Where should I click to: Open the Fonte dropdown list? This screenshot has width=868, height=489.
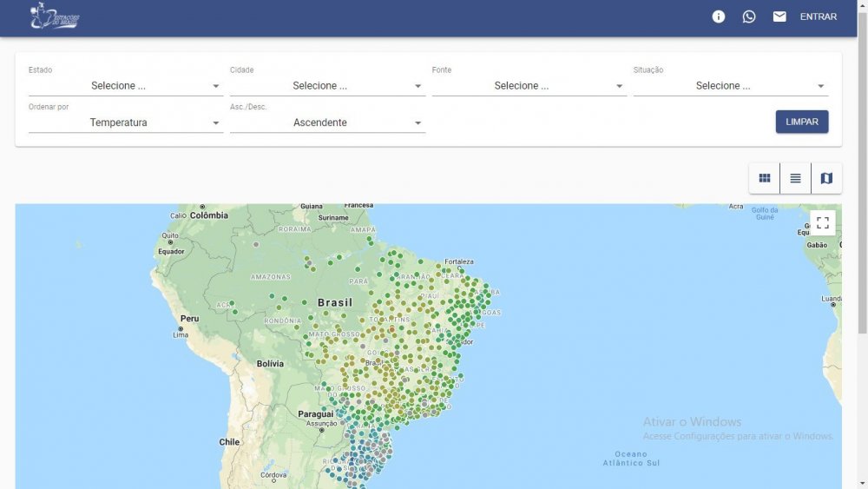pos(529,86)
